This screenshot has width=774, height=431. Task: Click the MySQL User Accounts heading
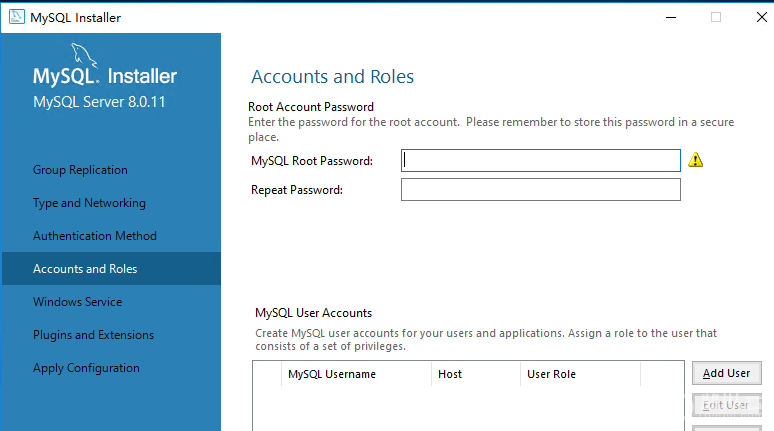[x=313, y=313]
